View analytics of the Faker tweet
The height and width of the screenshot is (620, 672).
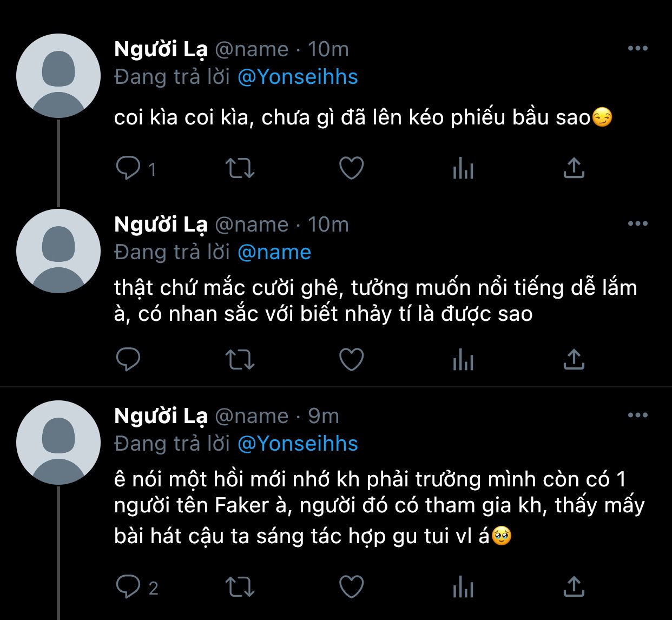[463, 588]
